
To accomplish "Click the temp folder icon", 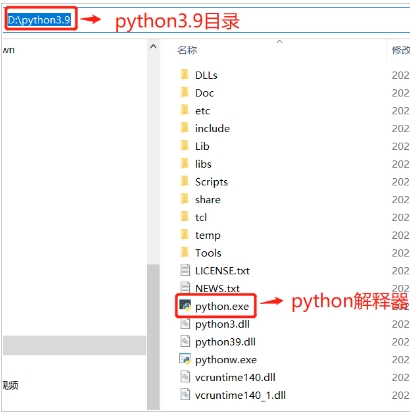I will 184,235.
